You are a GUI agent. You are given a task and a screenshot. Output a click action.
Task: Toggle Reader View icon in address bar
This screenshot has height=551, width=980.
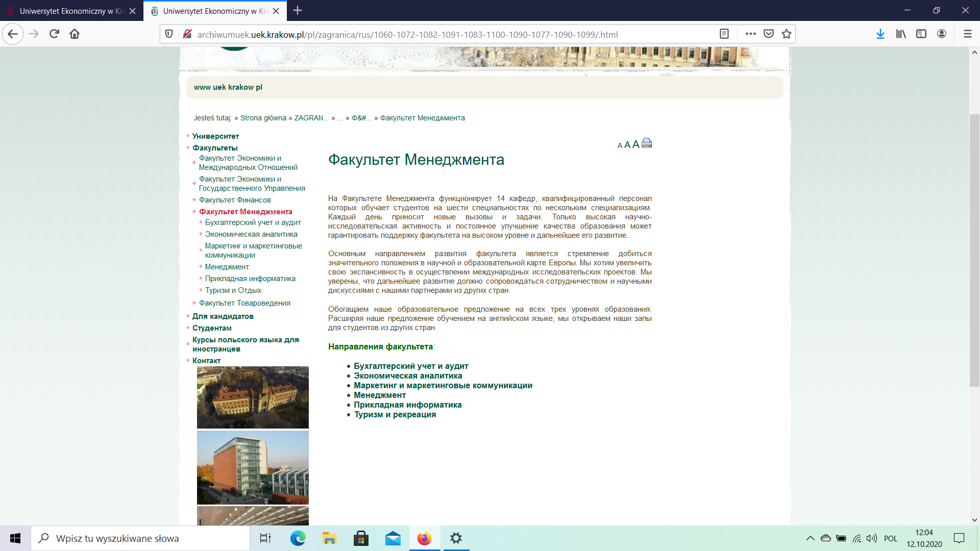coord(724,34)
